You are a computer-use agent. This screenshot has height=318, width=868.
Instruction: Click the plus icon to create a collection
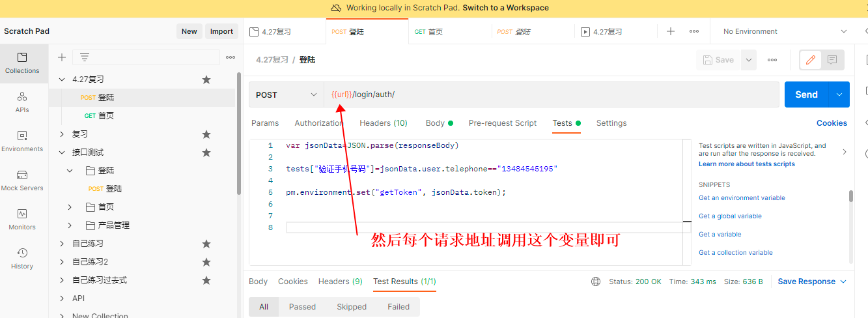pos(62,57)
